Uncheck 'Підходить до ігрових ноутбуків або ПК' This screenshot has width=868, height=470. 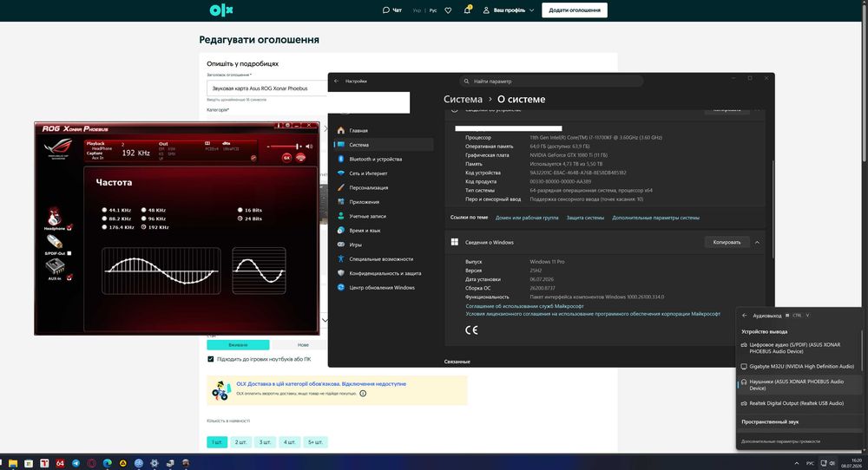pos(210,359)
